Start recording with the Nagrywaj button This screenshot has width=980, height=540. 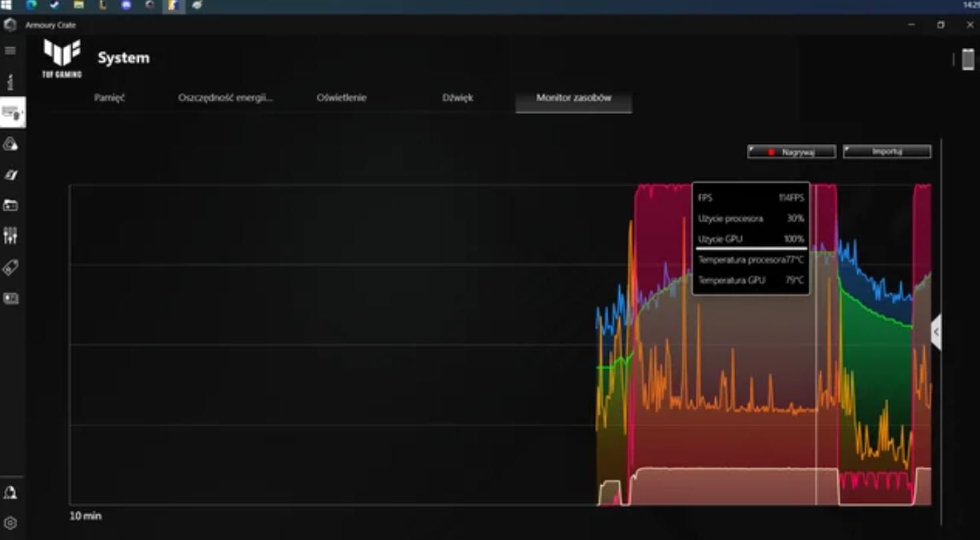pos(791,152)
